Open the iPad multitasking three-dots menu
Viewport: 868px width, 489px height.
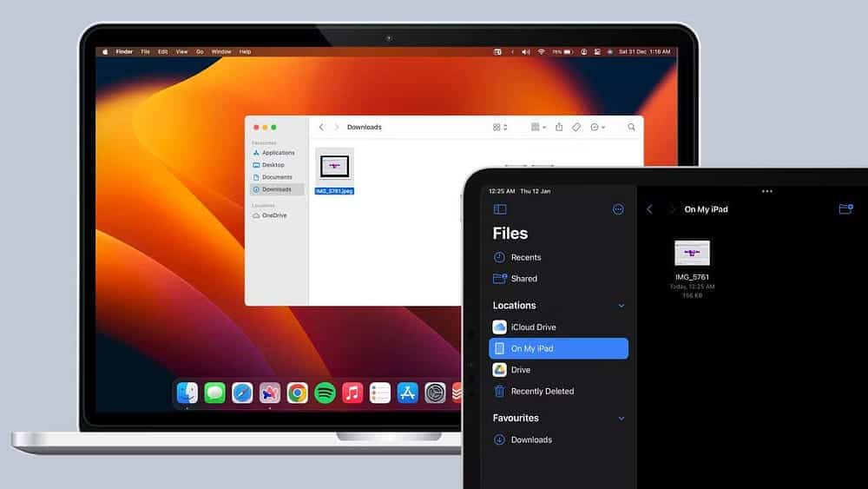(766, 191)
